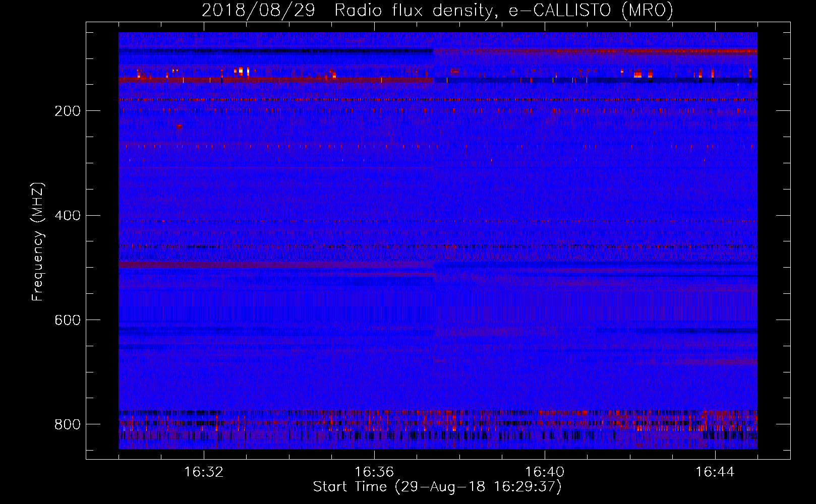This screenshot has height=504, width=816.
Task: Click the 200 frequency tick label
Action: coord(67,111)
